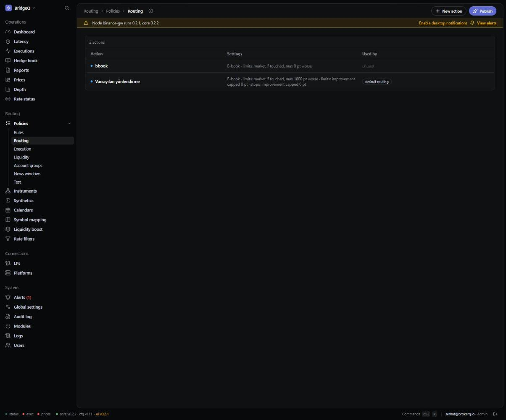Click Enable desktop notifications link
Screen dimensions: 506x420
443,23
